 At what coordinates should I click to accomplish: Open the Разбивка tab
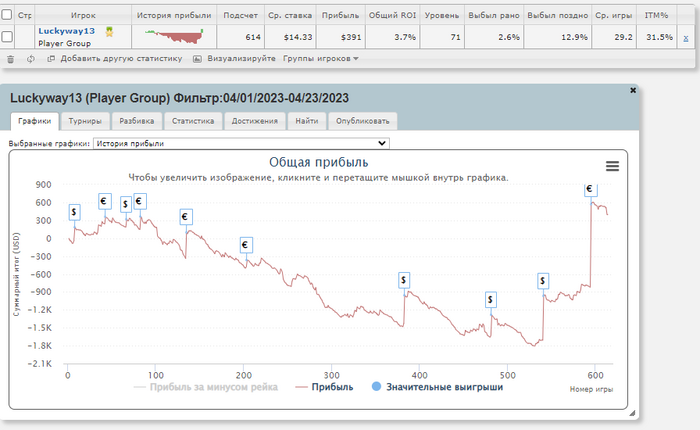[x=137, y=121]
